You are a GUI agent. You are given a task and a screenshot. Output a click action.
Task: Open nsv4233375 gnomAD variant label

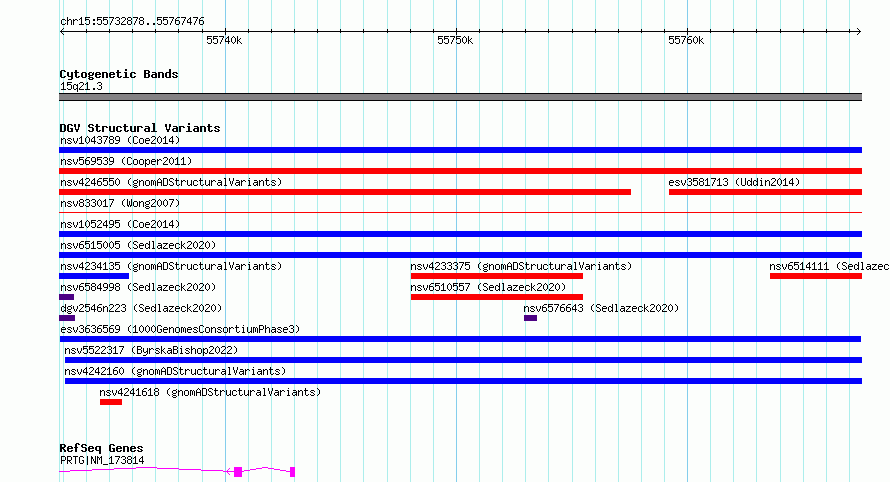coord(521,266)
